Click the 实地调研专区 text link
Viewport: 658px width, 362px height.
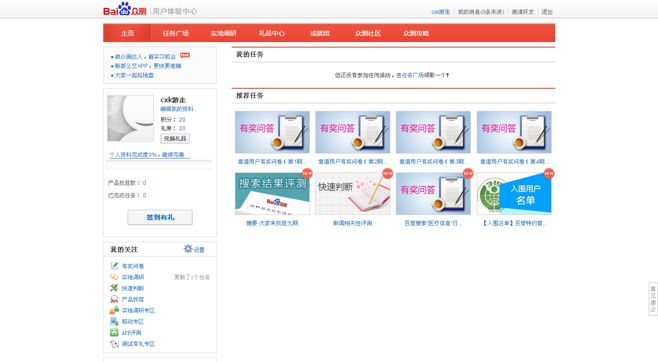[138, 310]
